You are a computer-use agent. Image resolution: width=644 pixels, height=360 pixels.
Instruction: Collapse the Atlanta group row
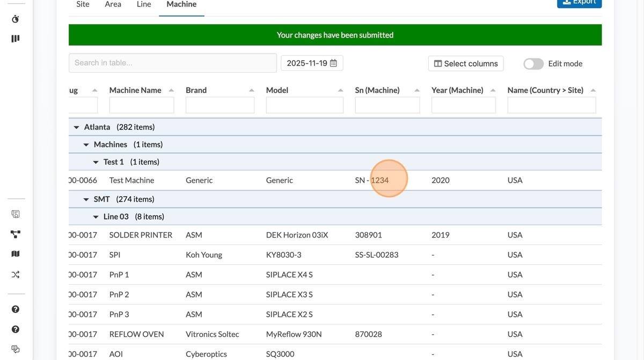pos(77,127)
